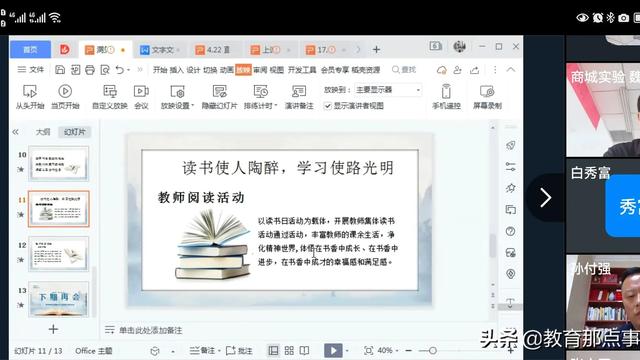
Task: Open the 文件 menu
Action: pyautogui.click(x=31, y=70)
